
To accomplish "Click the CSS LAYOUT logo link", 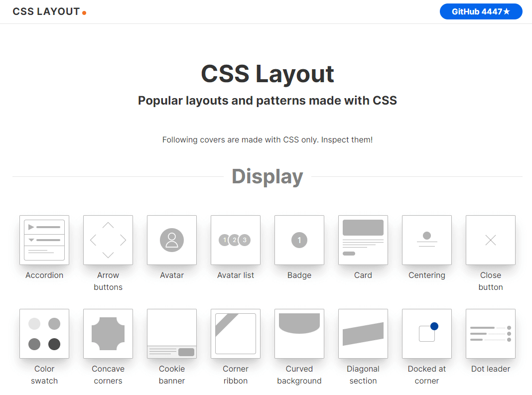I will click(x=46, y=11).
